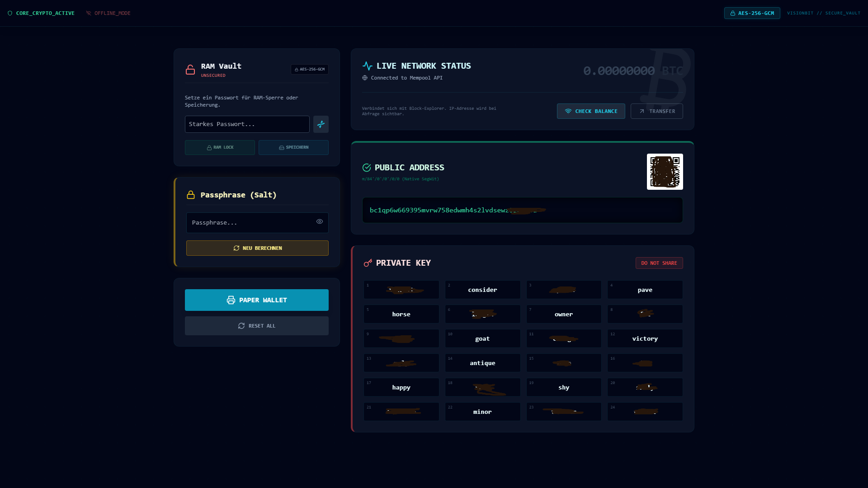The height and width of the screenshot is (488, 868).
Task: Click the password generator icon beside the password field
Action: coord(321,124)
